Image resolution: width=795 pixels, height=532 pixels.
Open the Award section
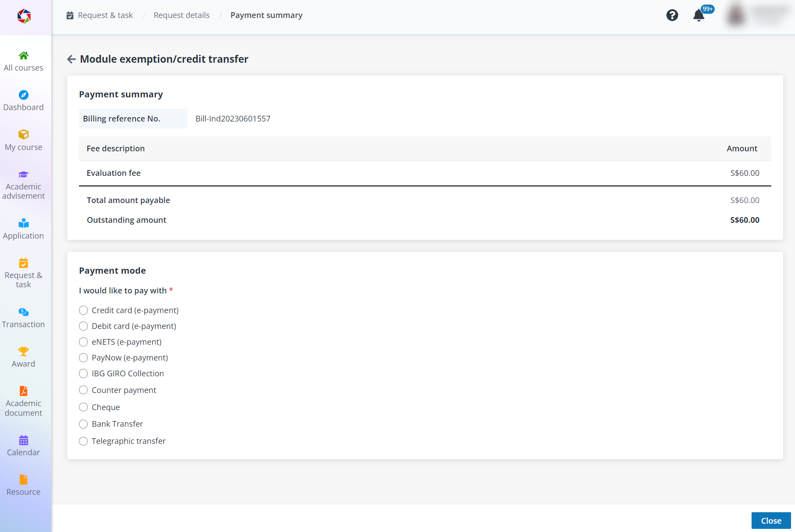[x=23, y=357]
